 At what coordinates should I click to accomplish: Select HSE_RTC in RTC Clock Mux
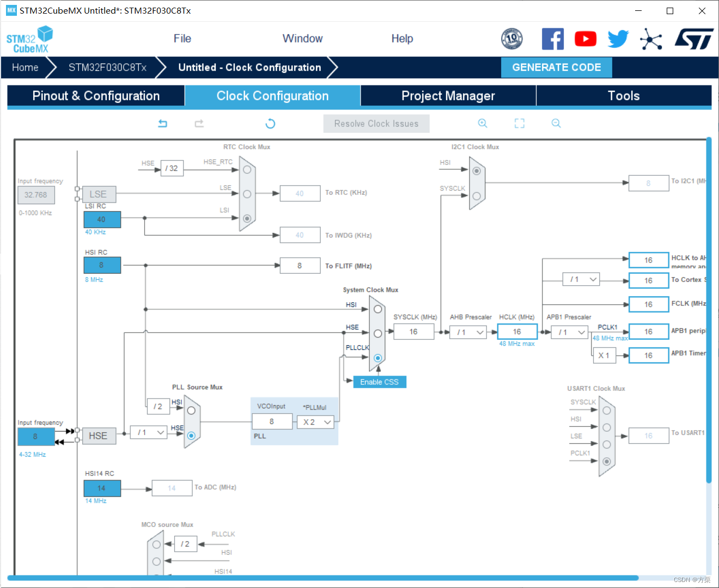247,170
